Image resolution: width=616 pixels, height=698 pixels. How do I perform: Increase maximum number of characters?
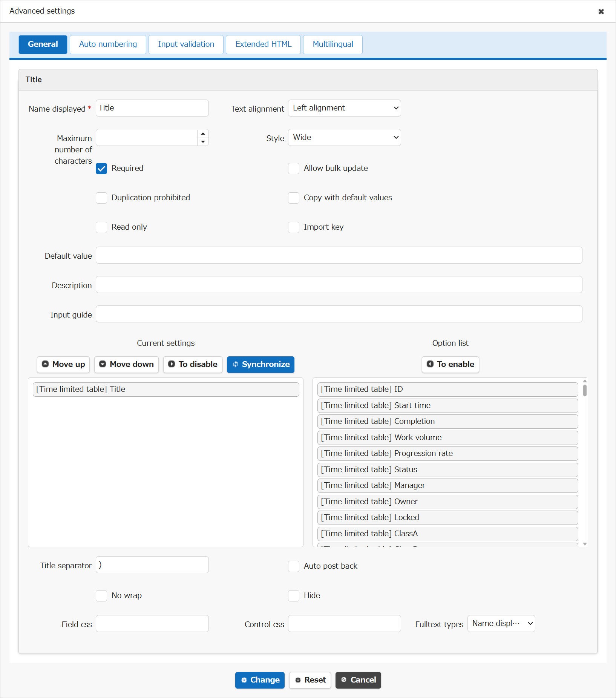point(203,133)
